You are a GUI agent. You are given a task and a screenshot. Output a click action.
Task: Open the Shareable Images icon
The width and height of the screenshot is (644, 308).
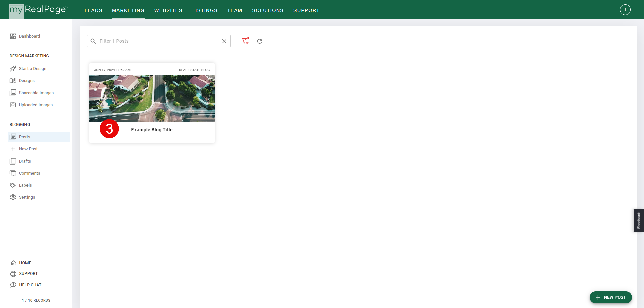point(13,93)
